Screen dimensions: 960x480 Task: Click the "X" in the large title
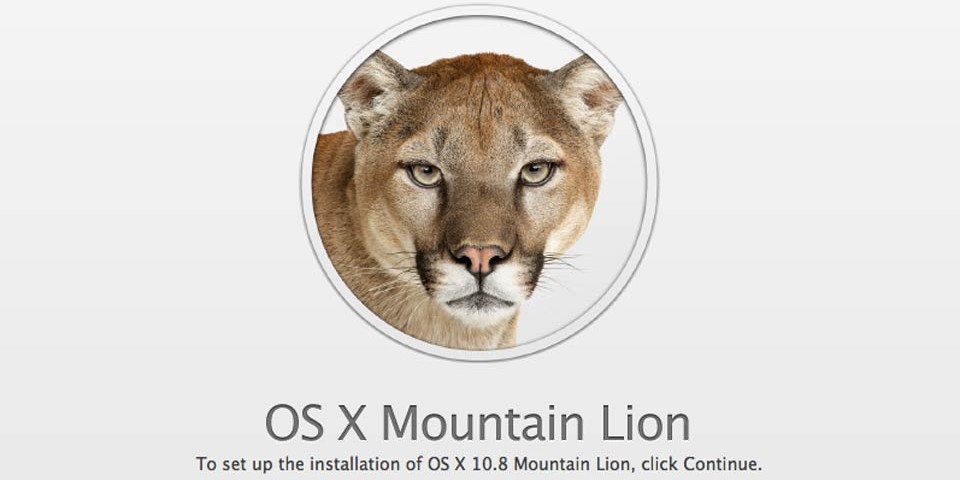352,422
